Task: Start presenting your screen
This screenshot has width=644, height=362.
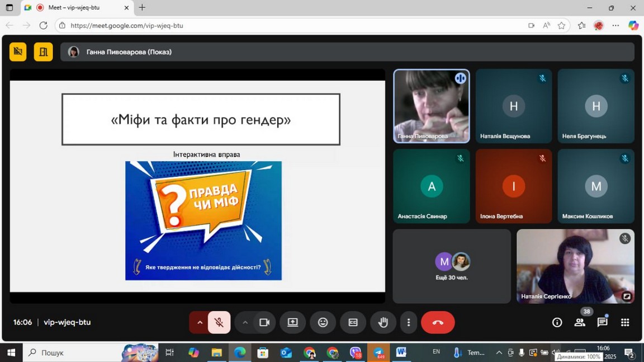Action: click(x=292, y=323)
